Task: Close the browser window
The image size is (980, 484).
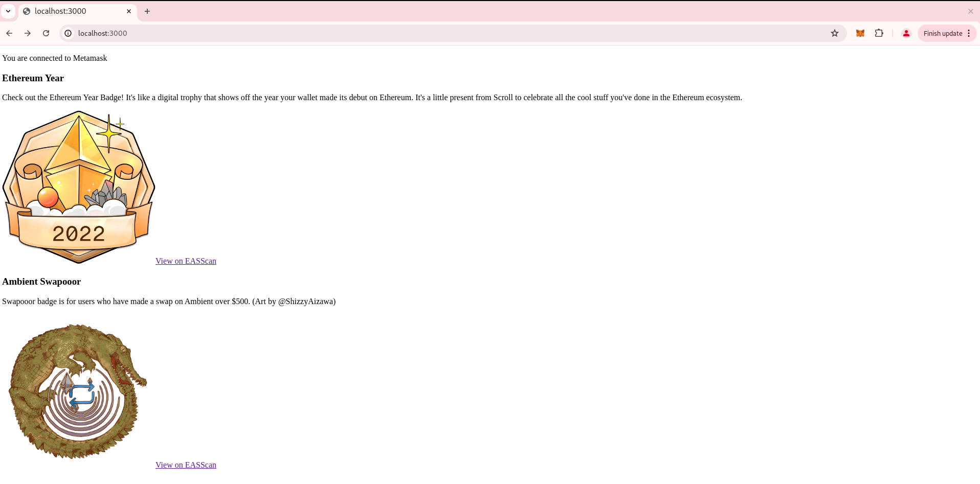Action: click(x=970, y=11)
